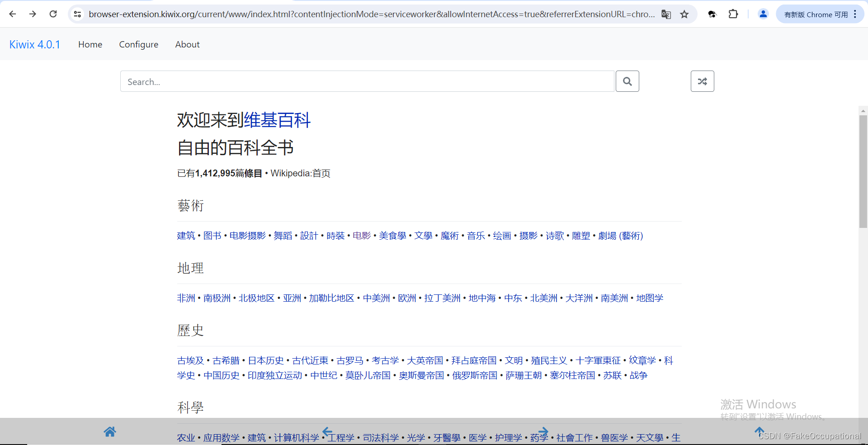Open the About page in Kiwix
Image resolution: width=868 pixels, height=445 pixels.
187,44
